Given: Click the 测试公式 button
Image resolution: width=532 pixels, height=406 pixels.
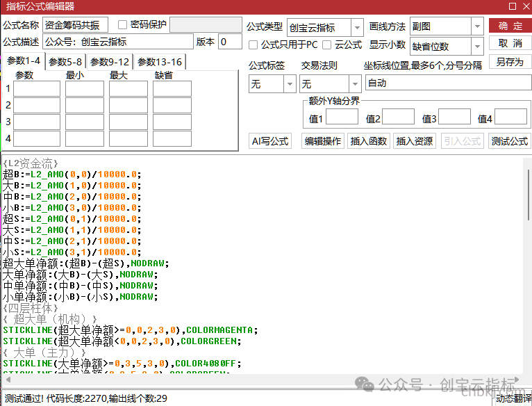Looking at the screenshot, I should [510, 140].
